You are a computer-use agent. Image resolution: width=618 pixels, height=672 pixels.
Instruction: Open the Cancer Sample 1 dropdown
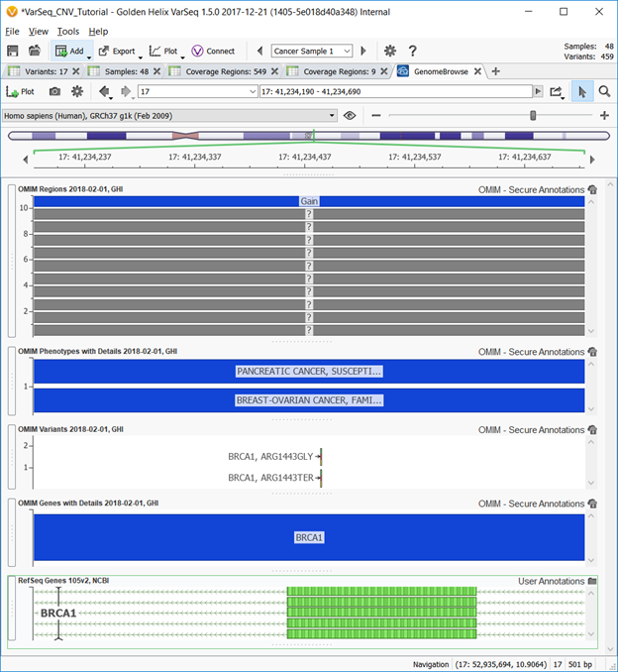coord(312,51)
